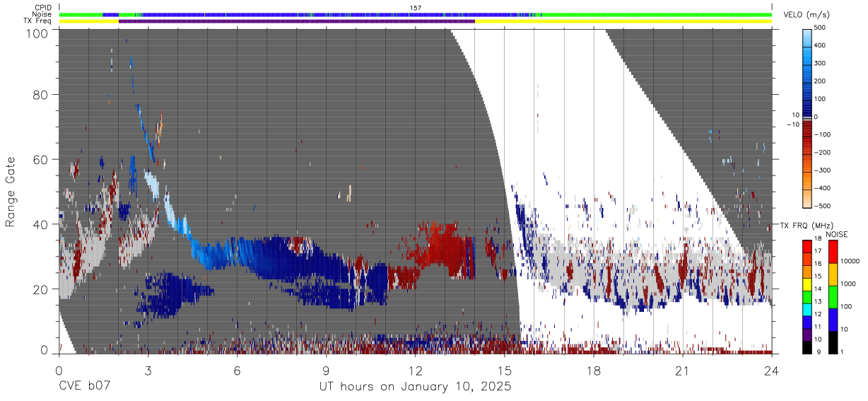Click the Range Gate axis title
The width and height of the screenshot is (868, 401).
[11, 192]
